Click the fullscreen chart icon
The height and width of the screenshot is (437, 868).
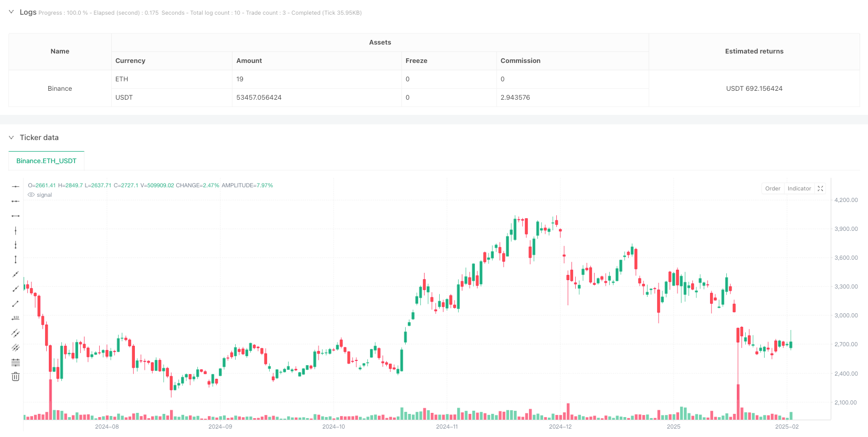click(x=820, y=188)
